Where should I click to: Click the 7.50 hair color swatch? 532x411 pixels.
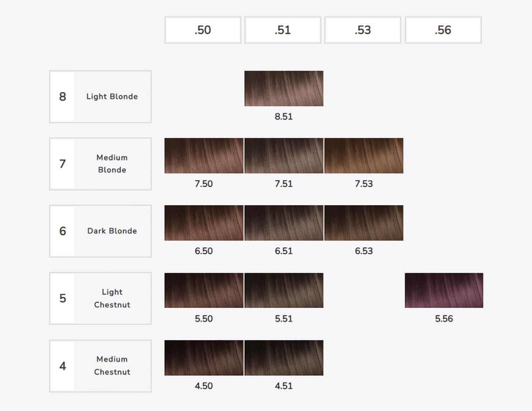tap(204, 156)
